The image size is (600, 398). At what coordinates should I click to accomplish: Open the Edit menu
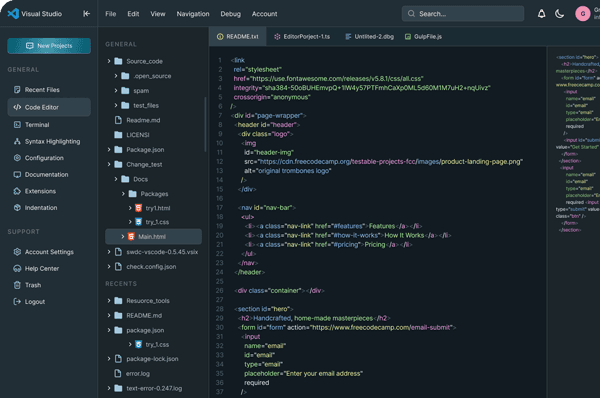pyautogui.click(x=133, y=14)
